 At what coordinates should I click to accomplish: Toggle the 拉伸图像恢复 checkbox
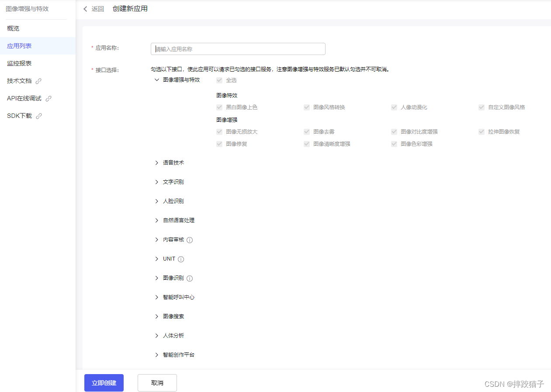pyautogui.click(x=482, y=132)
